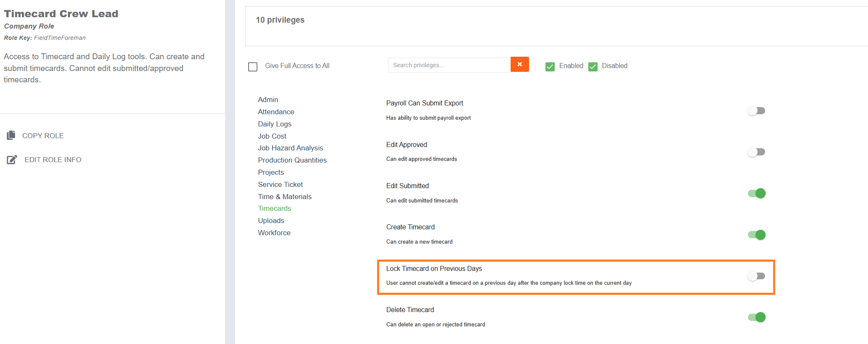Uncheck the Disabled filter checkbox
The image size is (868, 344).
[x=593, y=66]
